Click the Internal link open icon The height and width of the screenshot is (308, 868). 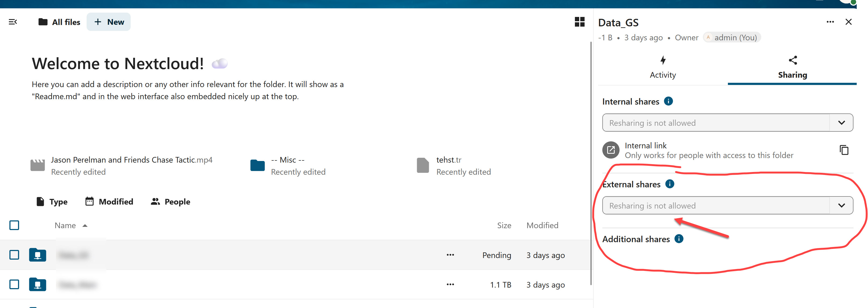(611, 150)
